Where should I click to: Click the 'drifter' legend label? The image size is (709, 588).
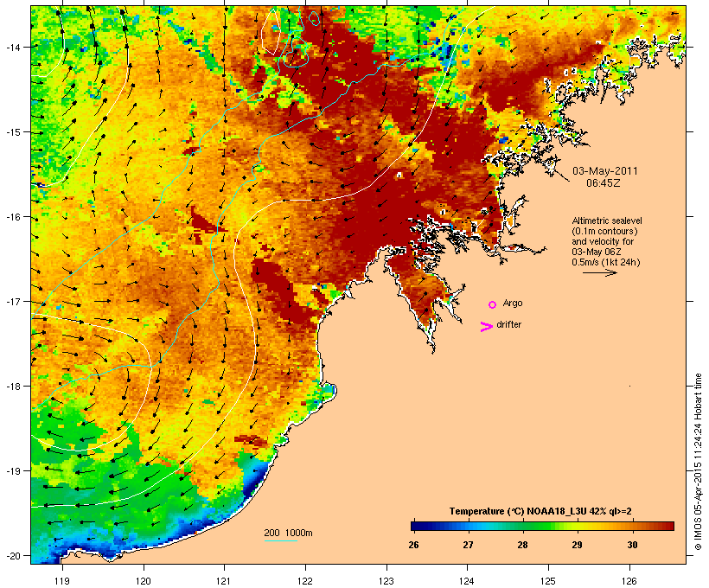click(508, 324)
